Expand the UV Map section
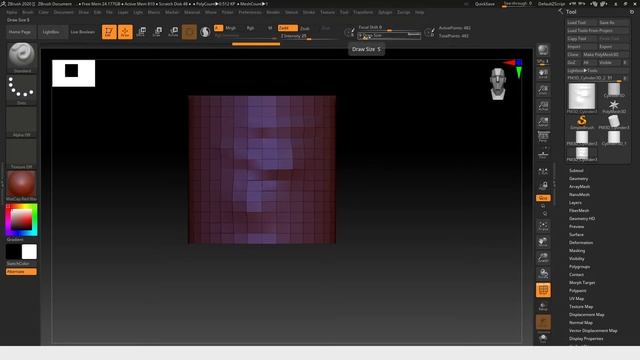The image size is (640, 360). click(x=576, y=299)
